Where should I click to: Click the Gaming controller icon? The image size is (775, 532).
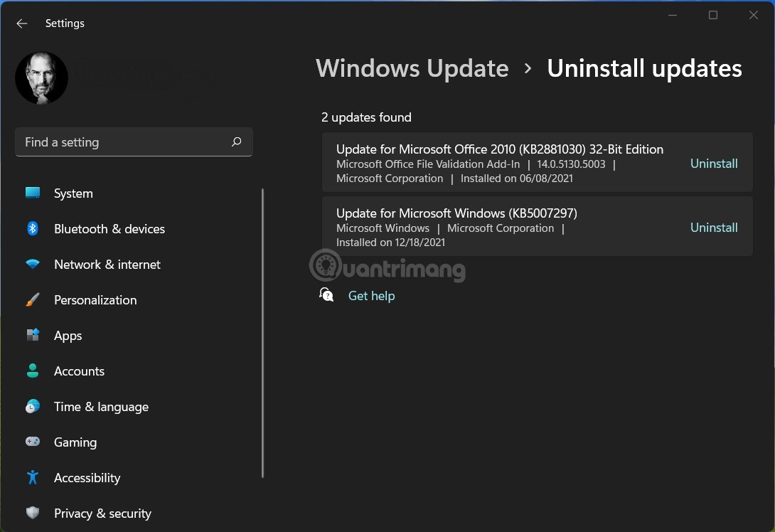click(33, 442)
